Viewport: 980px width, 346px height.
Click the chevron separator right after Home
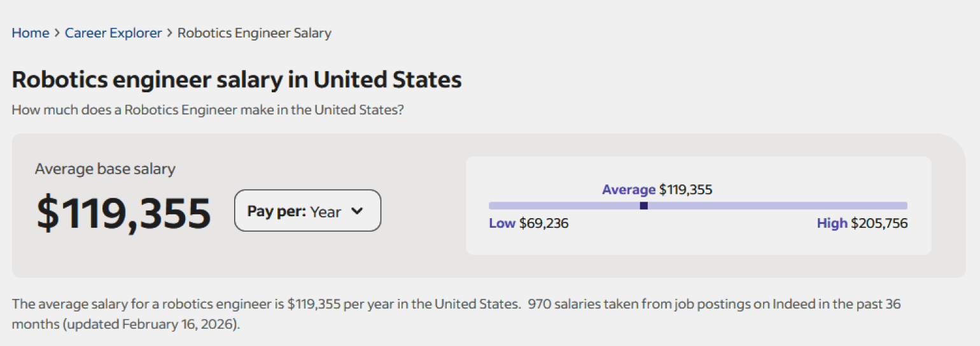coord(57,33)
